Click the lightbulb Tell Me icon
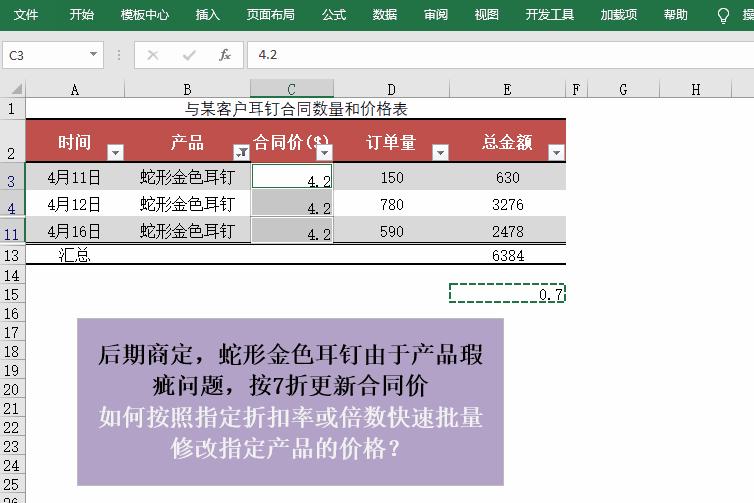The width and height of the screenshot is (754, 503). coord(723,15)
